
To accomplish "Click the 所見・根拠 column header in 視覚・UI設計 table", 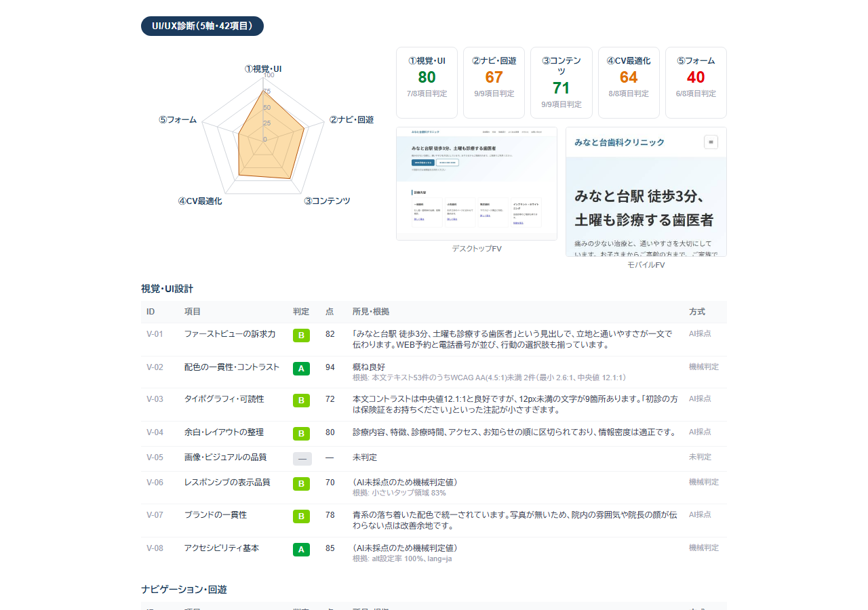I will (371, 312).
